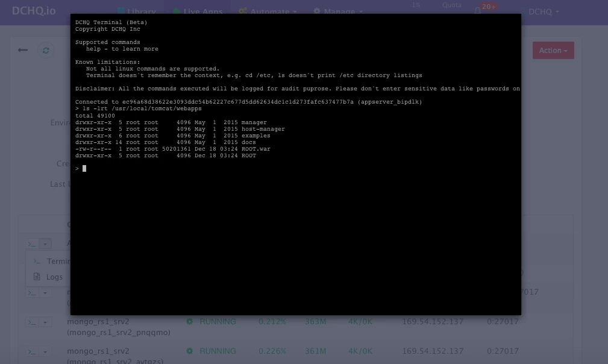The image size is (608, 364).
Task: Expand the caret menu for mongo_rs1_srv2_pnqqmo
Action: click(45, 322)
